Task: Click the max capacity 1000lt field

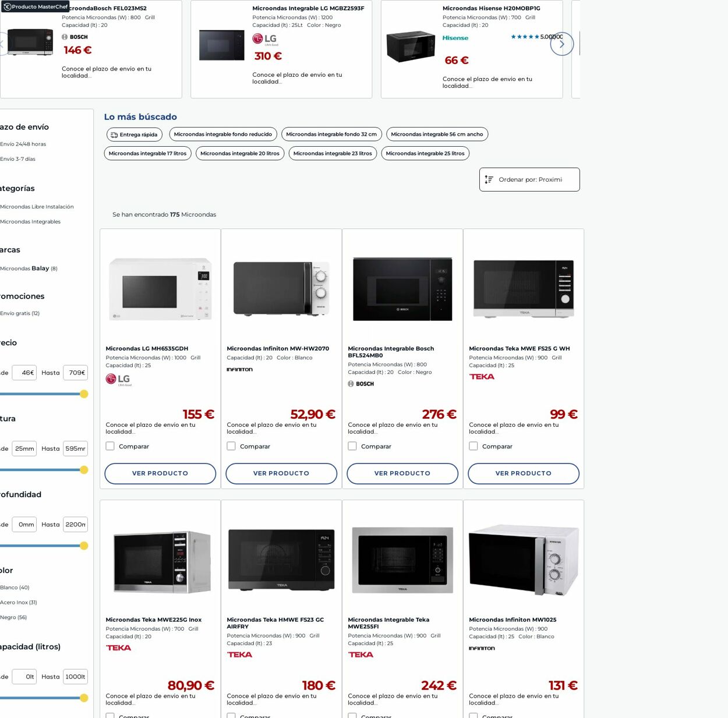Action: [76, 677]
